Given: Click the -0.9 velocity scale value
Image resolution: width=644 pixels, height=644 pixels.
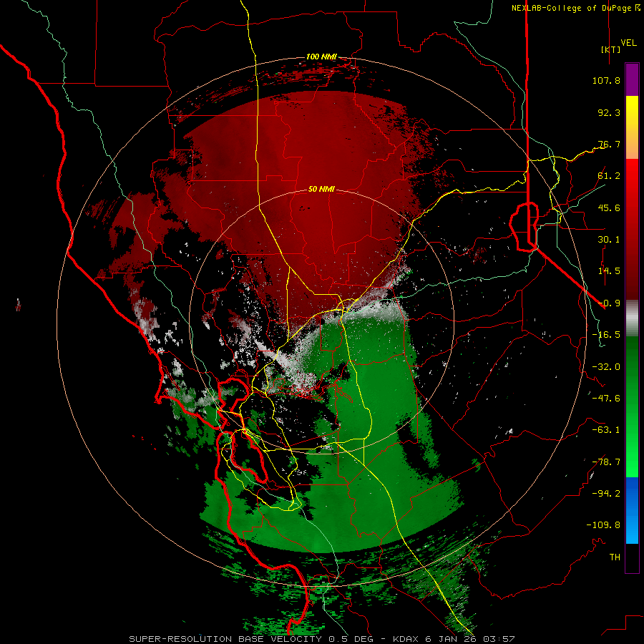Looking at the screenshot, I should tap(609, 303).
